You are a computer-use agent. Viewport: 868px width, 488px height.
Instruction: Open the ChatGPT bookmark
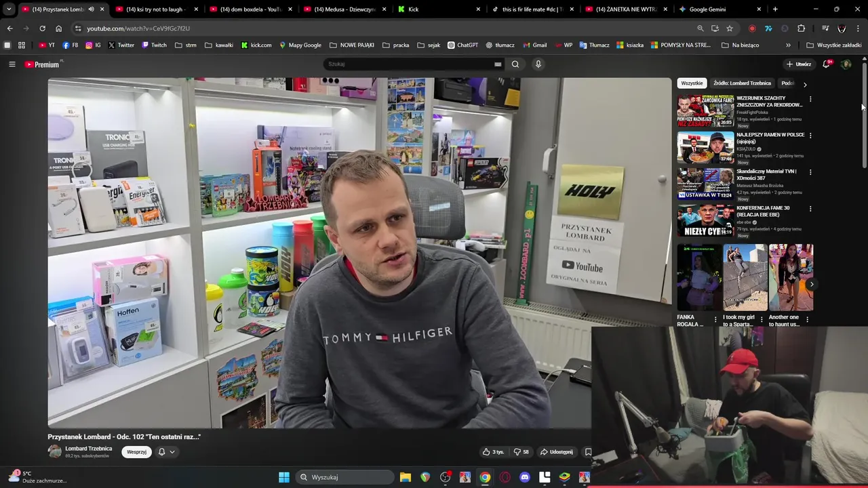[462, 45]
